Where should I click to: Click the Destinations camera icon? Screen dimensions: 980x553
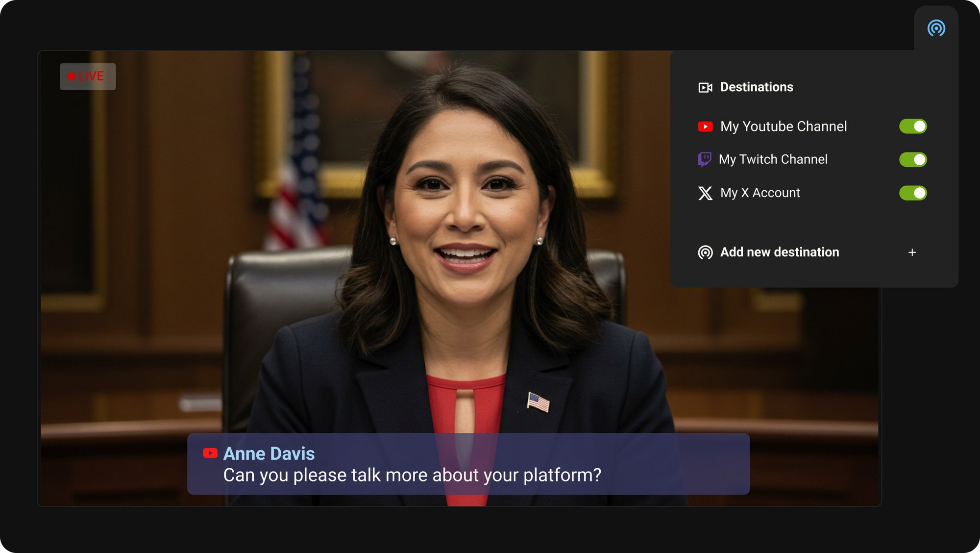click(705, 88)
